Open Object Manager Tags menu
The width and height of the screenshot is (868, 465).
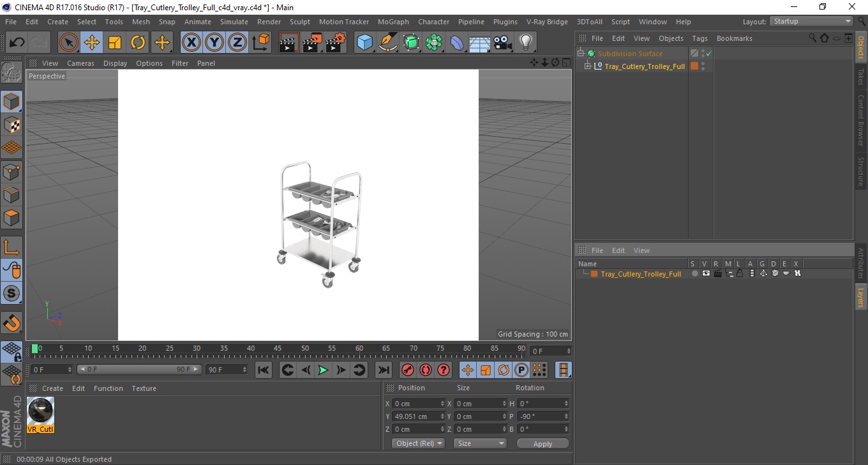point(700,38)
